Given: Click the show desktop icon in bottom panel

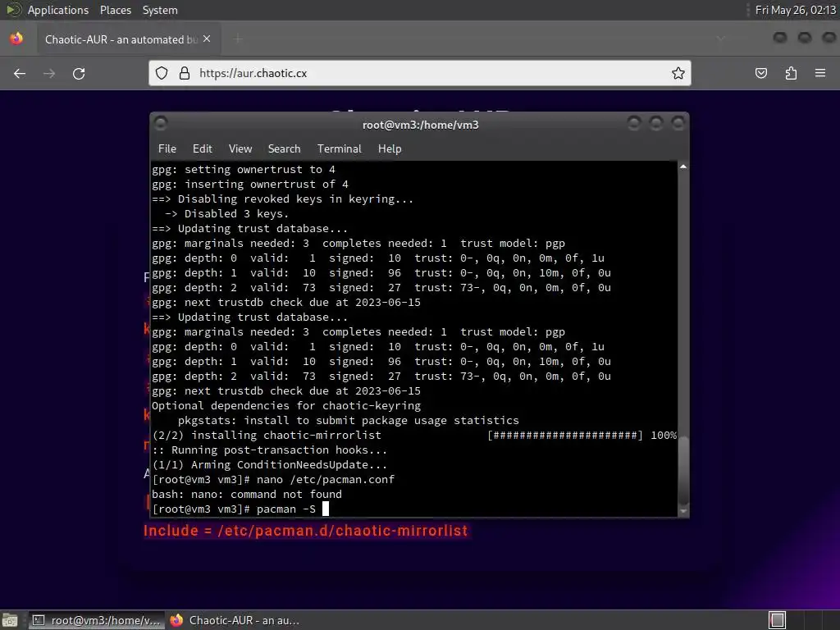Looking at the screenshot, I should pyautogui.click(x=10, y=620).
